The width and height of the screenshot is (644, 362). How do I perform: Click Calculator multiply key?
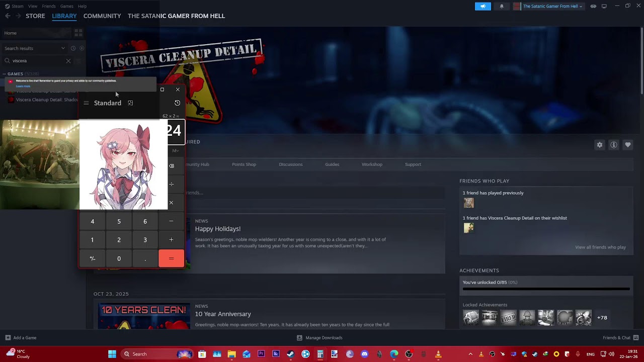tap(171, 203)
